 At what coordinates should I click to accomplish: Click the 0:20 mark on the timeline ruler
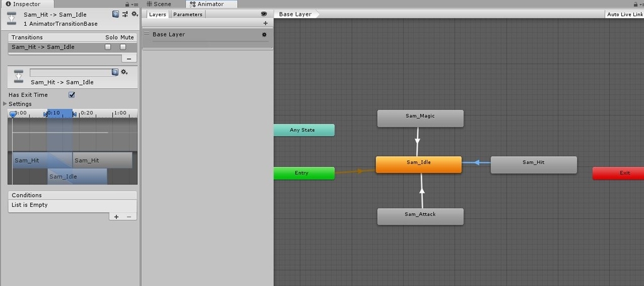click(87, 113)
